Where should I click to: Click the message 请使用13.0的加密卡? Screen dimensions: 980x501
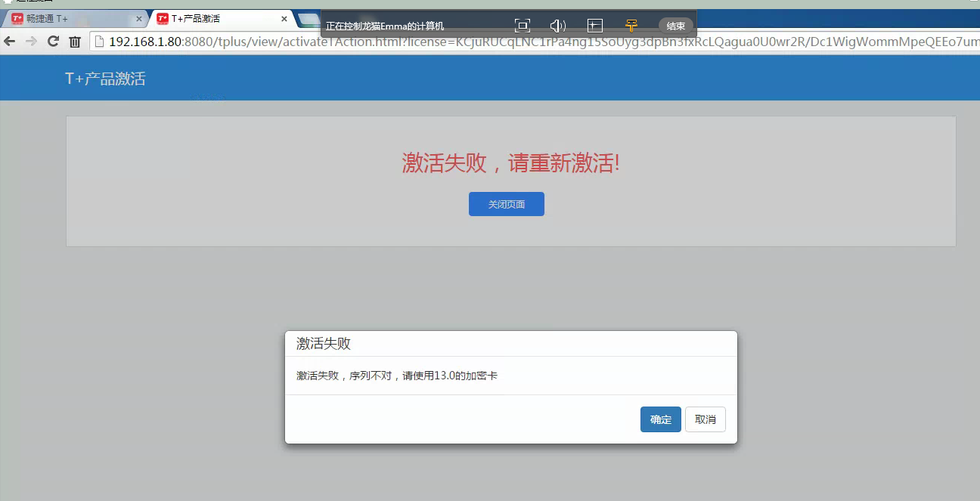click(450, 376)
